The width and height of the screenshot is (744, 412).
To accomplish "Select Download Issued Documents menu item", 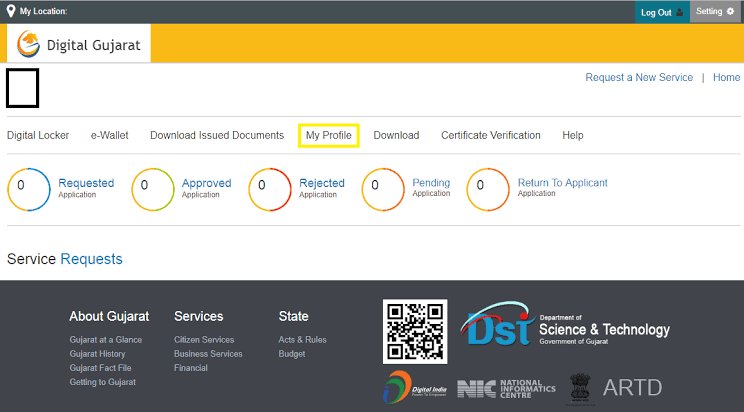I will (217, 135).
